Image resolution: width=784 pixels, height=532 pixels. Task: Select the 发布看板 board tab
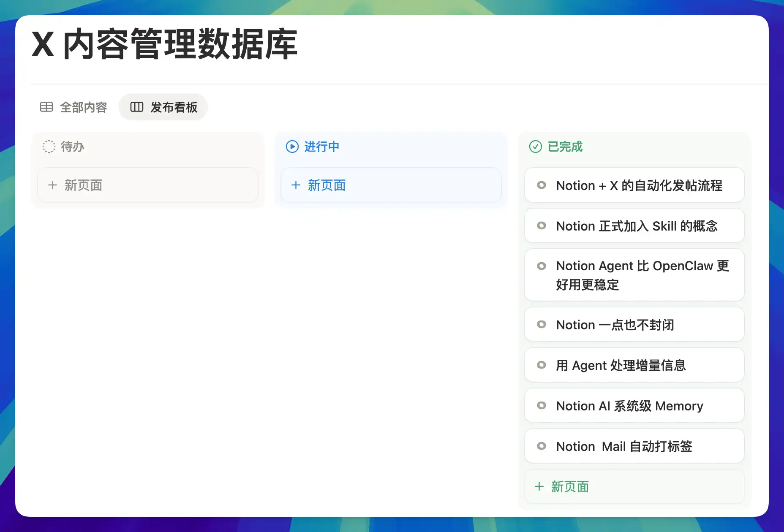point(174,107)
